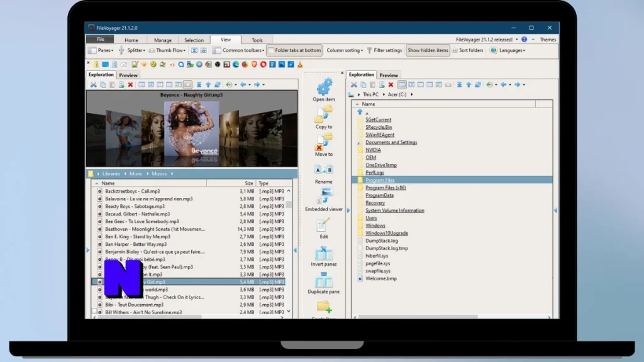The width and height of the screenshot is (644, 362).
Task: Toggle Thumb Flow view mode in left pane toolbar
Action: click(x=187, y=85)
